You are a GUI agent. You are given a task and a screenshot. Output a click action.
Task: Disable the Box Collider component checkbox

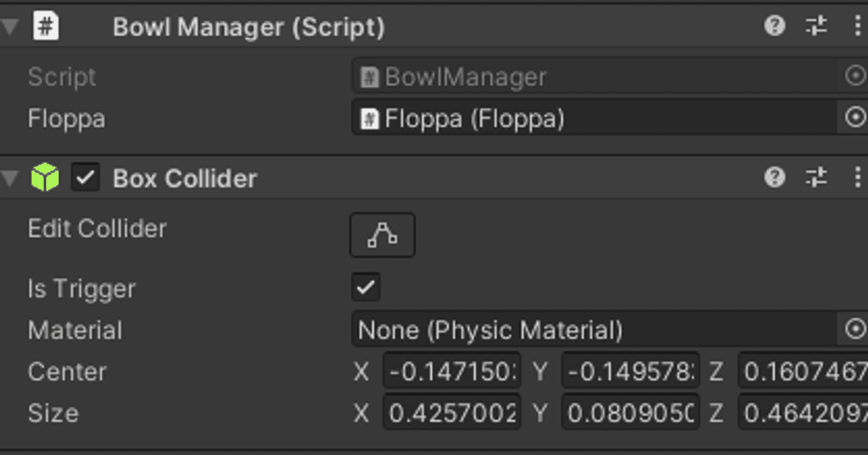coord(85,177)
